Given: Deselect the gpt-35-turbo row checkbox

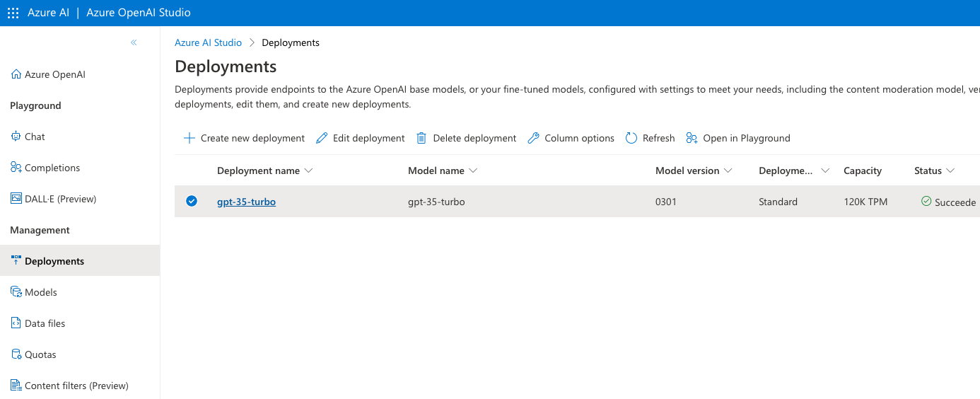Looking at the screenshot, I should tap(192, 202).
